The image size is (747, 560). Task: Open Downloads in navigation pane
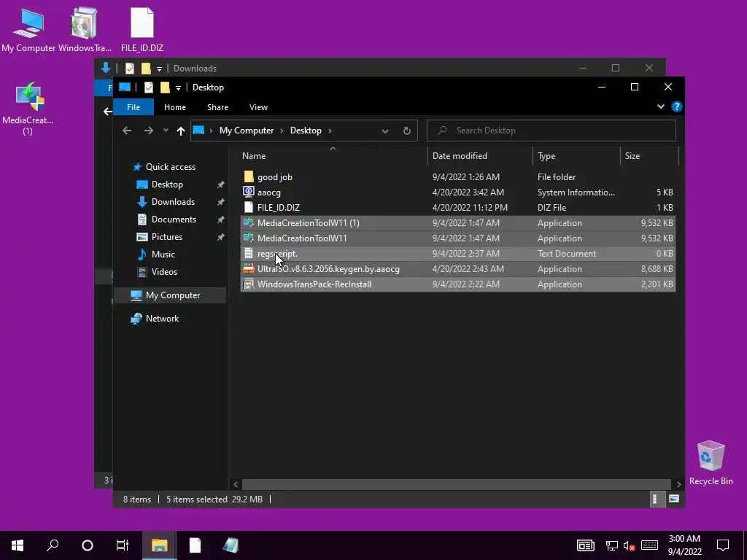[173, 202]
